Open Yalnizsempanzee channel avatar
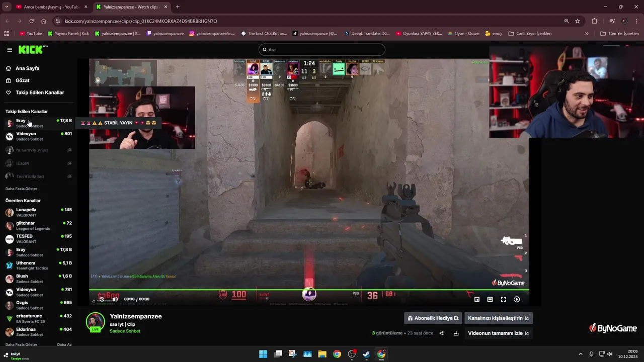Viewport: 644px width, 362px height. (95, 322)
